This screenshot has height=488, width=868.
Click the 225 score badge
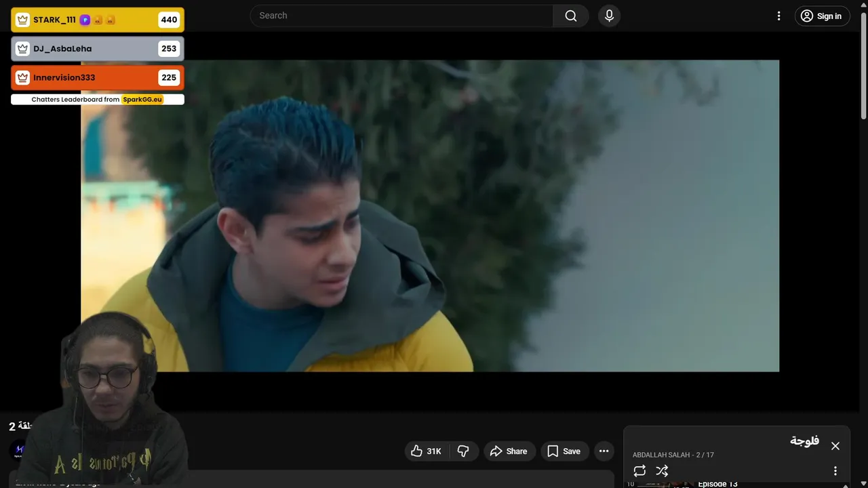point(169,77)
